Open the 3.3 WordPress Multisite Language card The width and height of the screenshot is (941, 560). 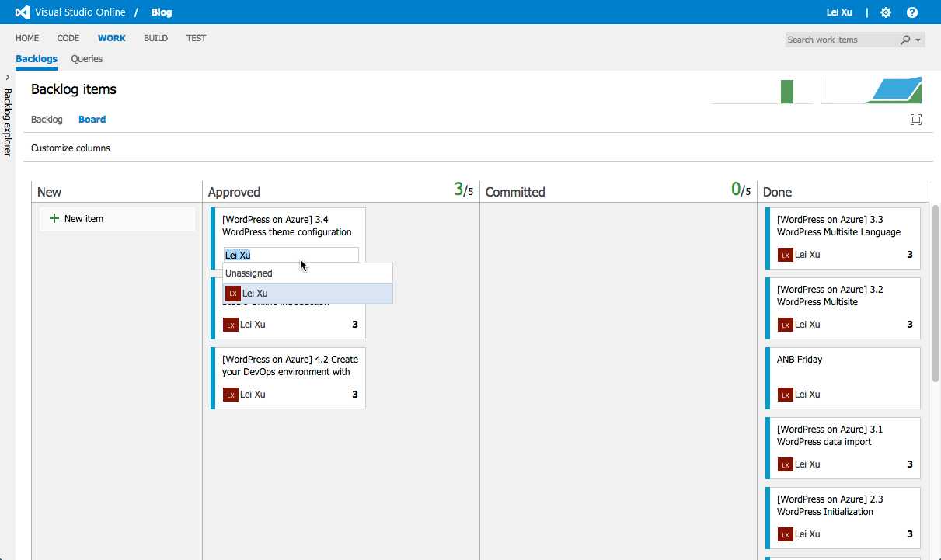843,238
